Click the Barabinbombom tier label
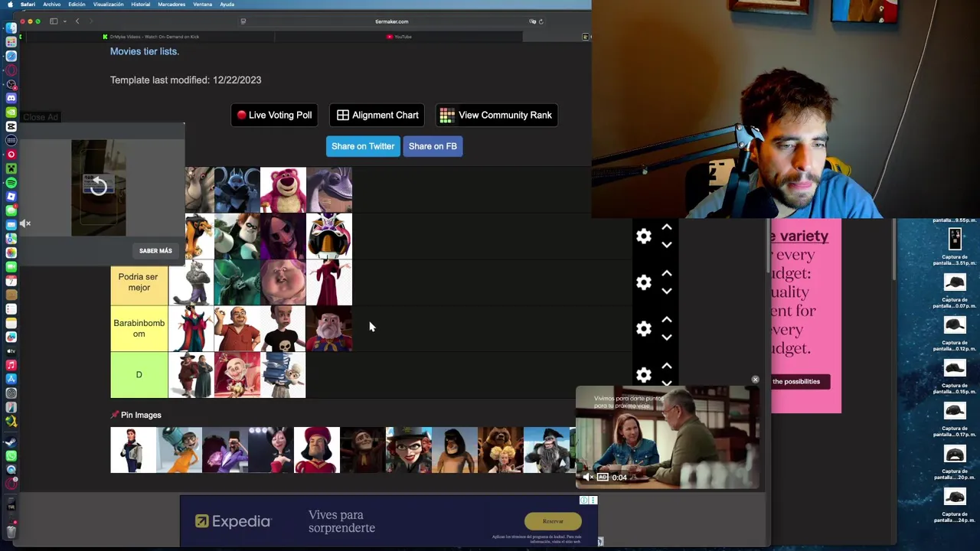 tap(139, 328)
